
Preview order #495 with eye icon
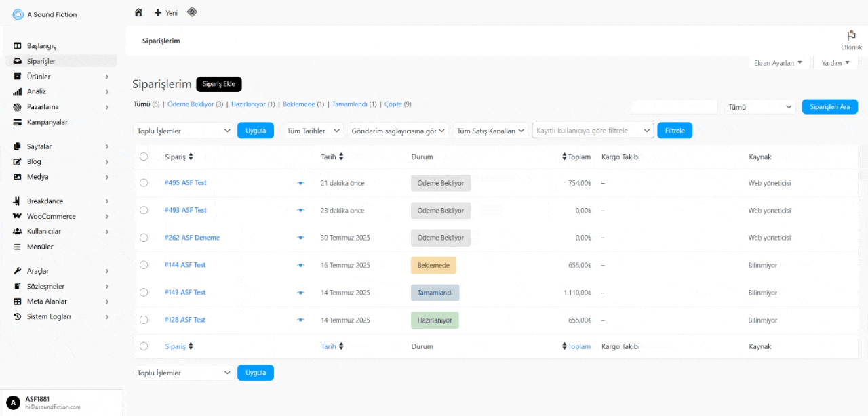click(300, 183)
